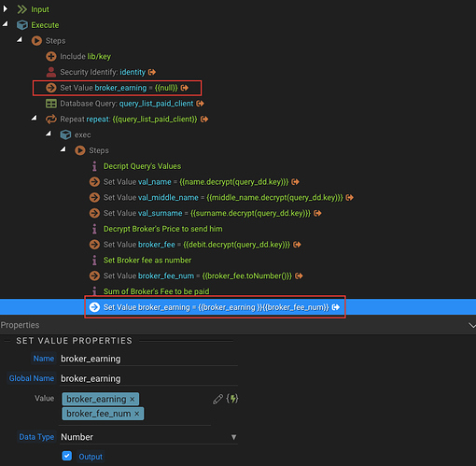
Task: Click the Repeat loop icon
Action: click(51, 119)
